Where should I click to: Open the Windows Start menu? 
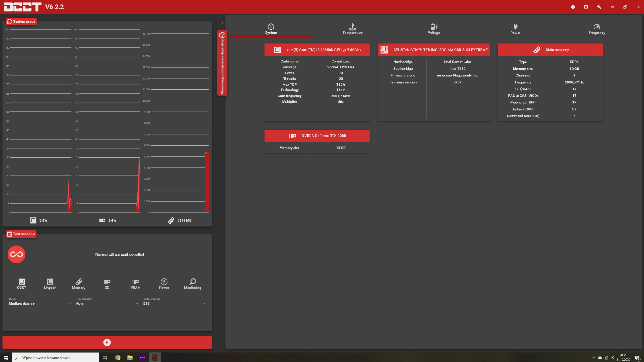pos(6,357)
